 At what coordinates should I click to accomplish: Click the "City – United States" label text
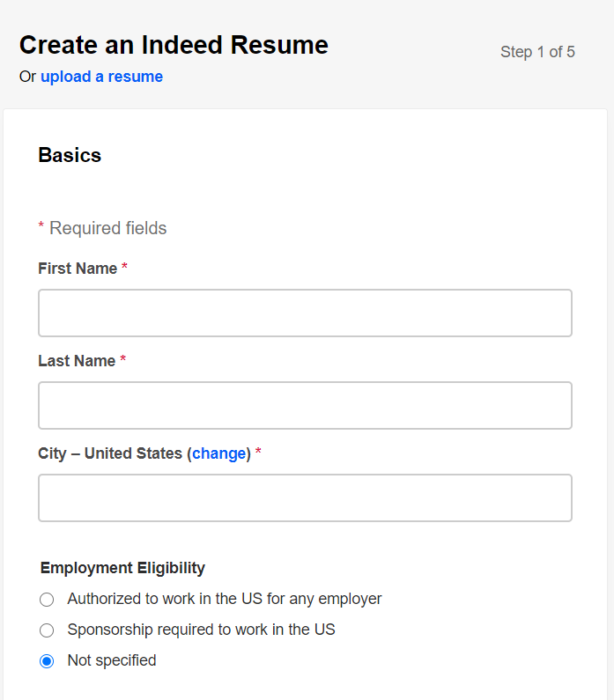(110, 453)
